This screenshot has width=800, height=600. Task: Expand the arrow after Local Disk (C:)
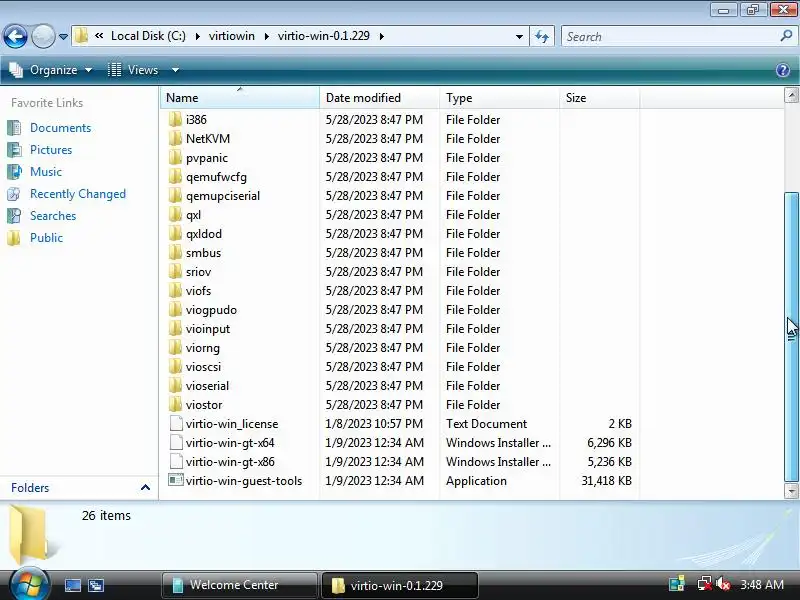197,36
